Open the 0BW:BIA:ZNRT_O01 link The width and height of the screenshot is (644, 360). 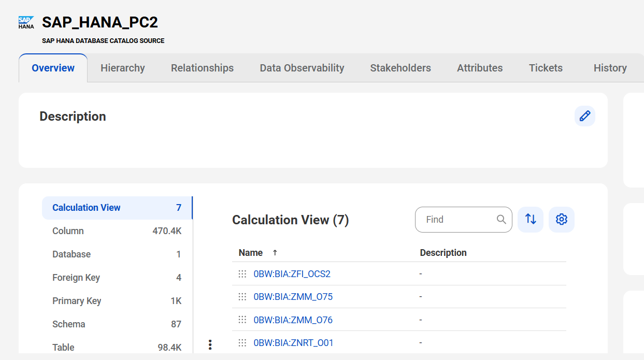pos(294,342)
